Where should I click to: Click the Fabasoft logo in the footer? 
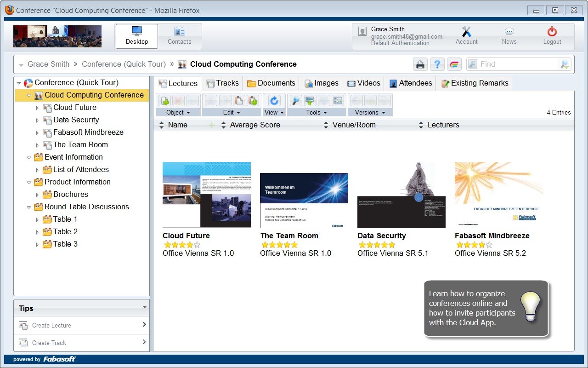[x=60, y=359]
